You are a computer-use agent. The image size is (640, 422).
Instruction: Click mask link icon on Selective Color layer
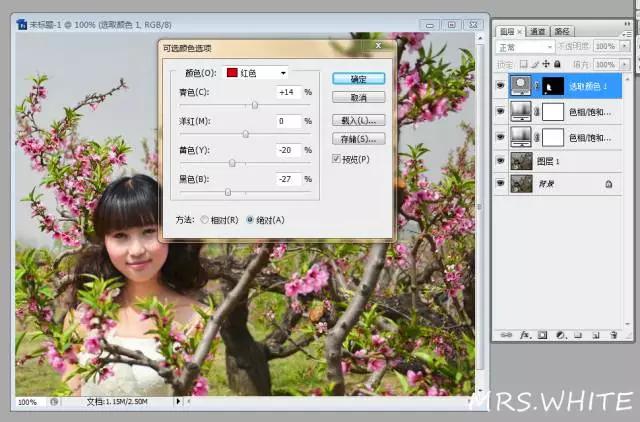[x=537, y=86]
